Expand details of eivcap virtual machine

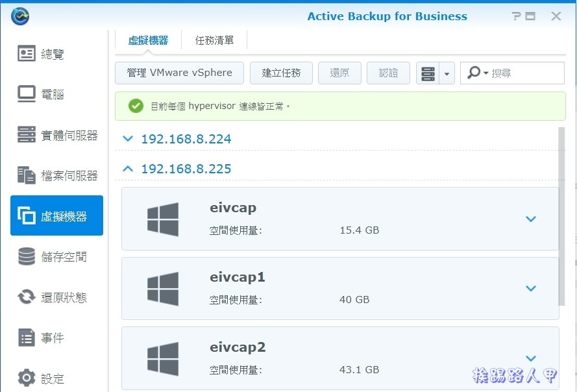(531, 219)
